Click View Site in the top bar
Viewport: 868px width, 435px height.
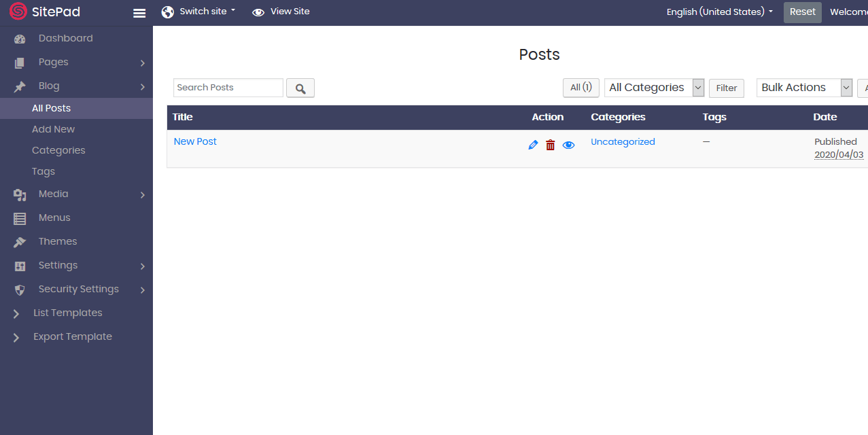281,12
